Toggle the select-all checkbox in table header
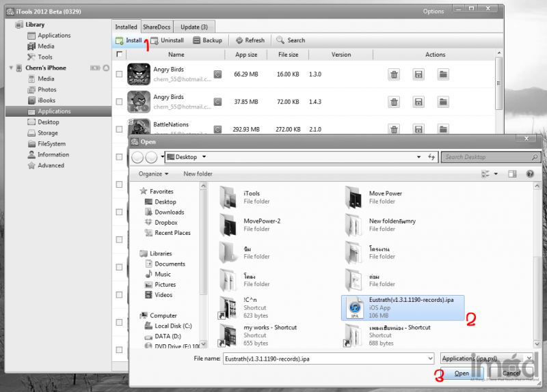This screenshot has height=392, width=547. coord(120,55)
